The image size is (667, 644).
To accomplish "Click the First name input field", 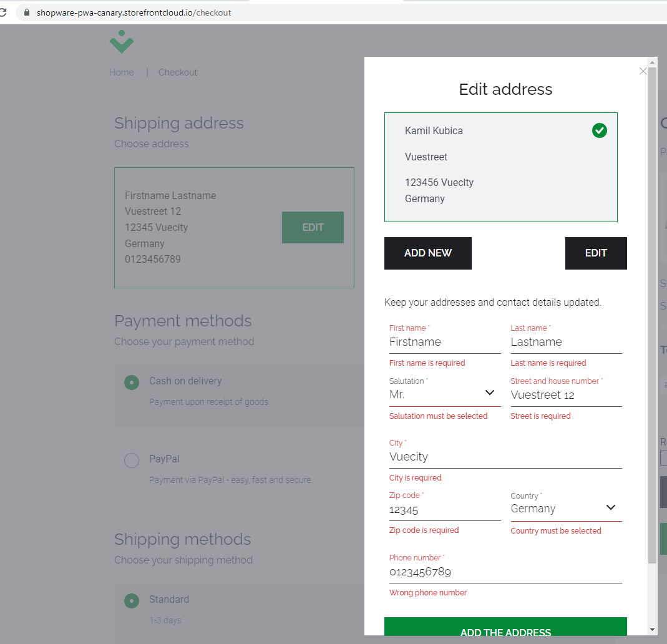I will point(444,342).
